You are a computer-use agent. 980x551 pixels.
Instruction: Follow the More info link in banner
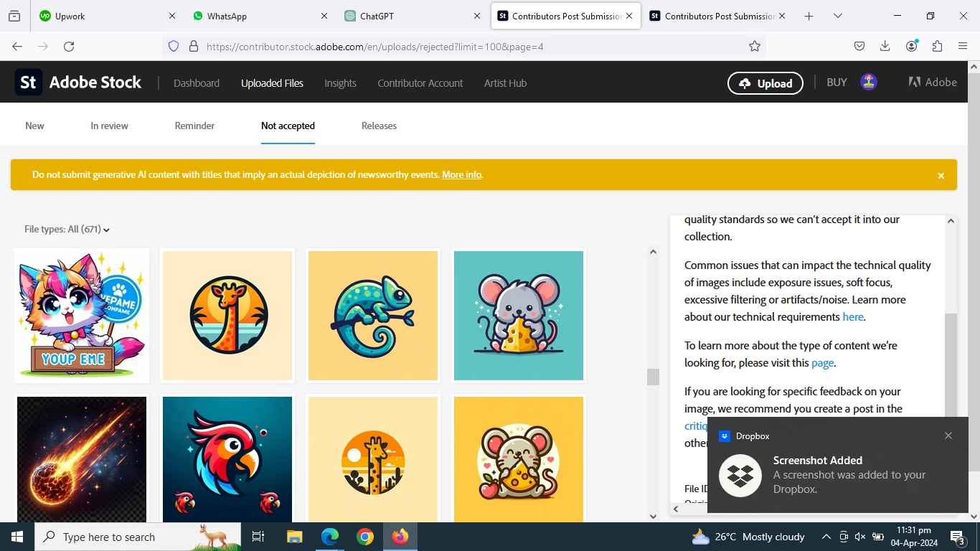coord(461,174)
